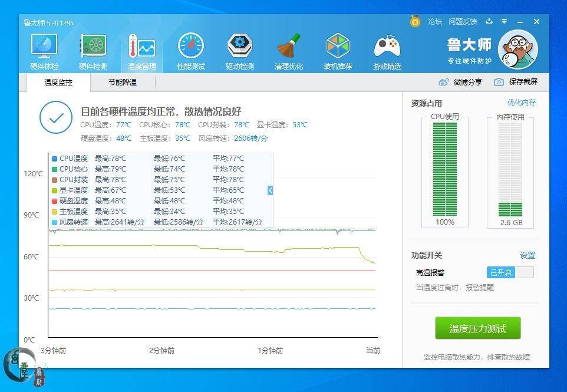Click 最高:2641转/分 legend value

click(x=119, y=222)
